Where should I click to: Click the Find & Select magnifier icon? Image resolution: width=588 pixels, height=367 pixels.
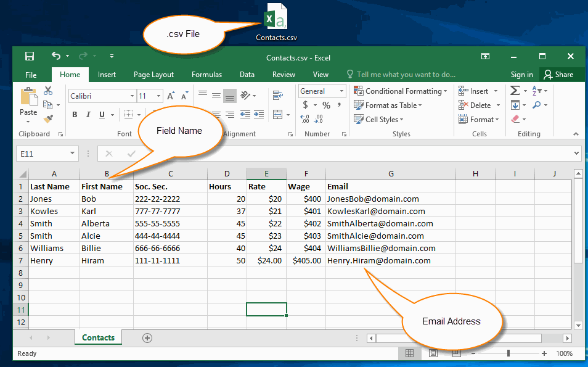pyautogui.click(x=537, y=105)
